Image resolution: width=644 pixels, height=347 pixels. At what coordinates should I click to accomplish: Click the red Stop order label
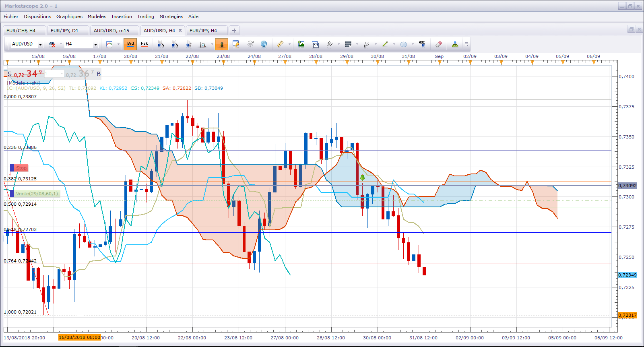coord(21,168)
